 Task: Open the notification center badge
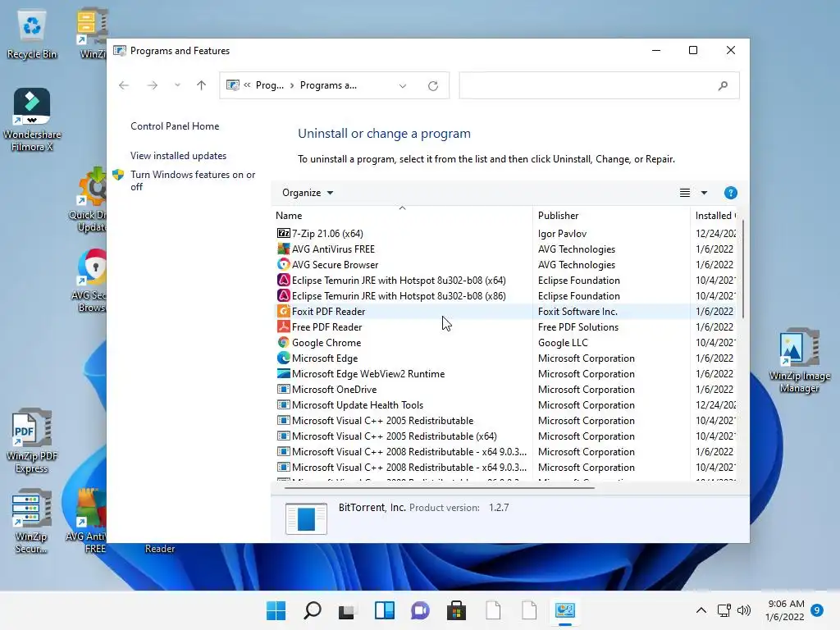tap(816, 610)
